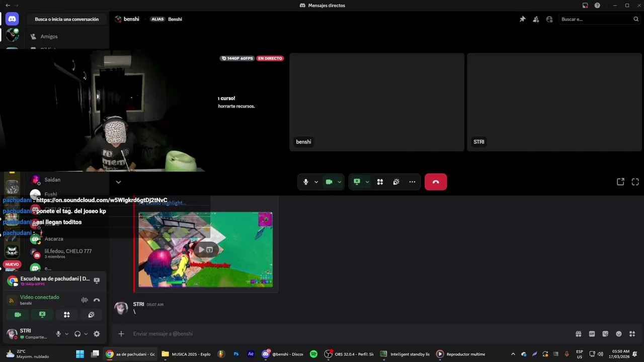The width and height of the screenshot is (644, 362).
Task: Toggle screen share button in sidebar panel
Action: pyautogui.click(x=42, y=315)
